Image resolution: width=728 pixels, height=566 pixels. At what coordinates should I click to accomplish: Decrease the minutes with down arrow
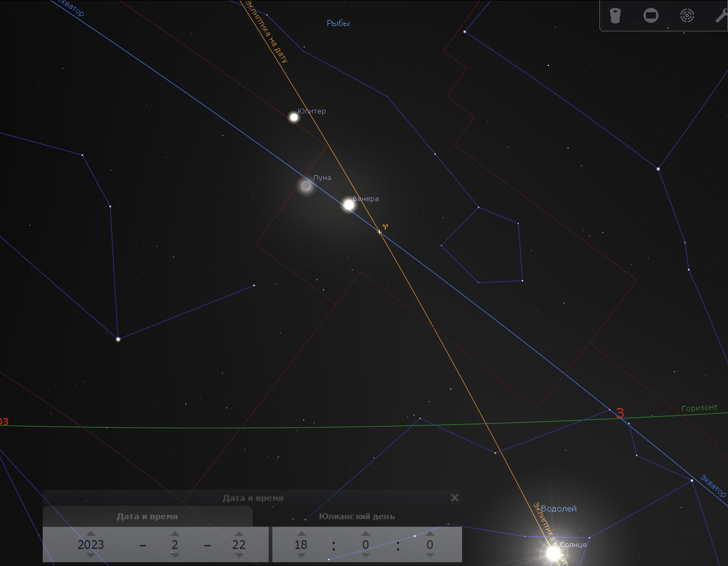point(365,556)
